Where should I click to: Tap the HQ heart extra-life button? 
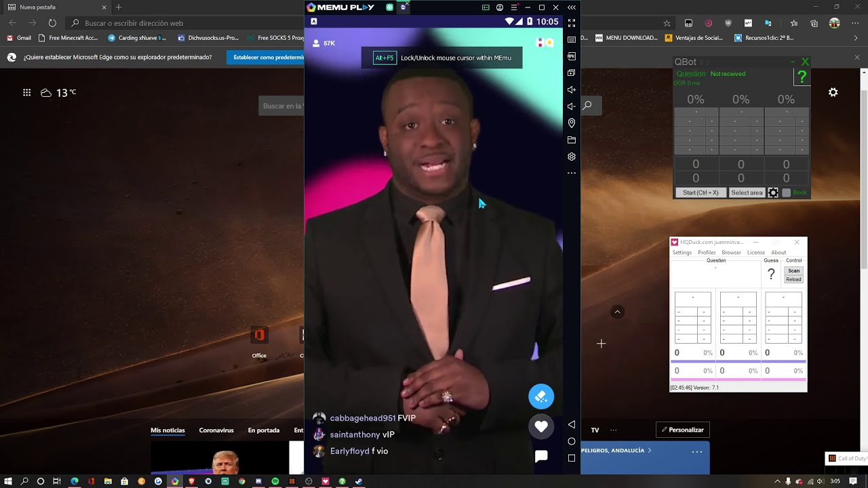point(541,426)
